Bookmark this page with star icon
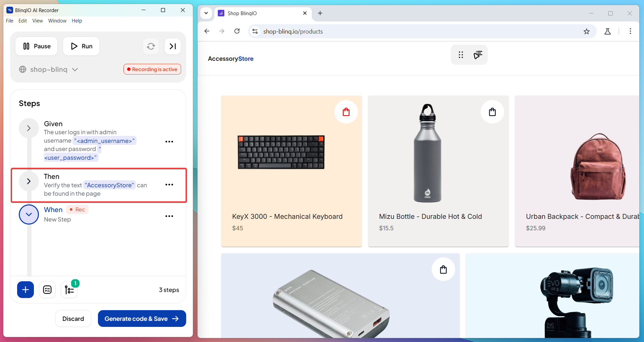The height and width of the screenshot is (342, 644). pos(587,31)
